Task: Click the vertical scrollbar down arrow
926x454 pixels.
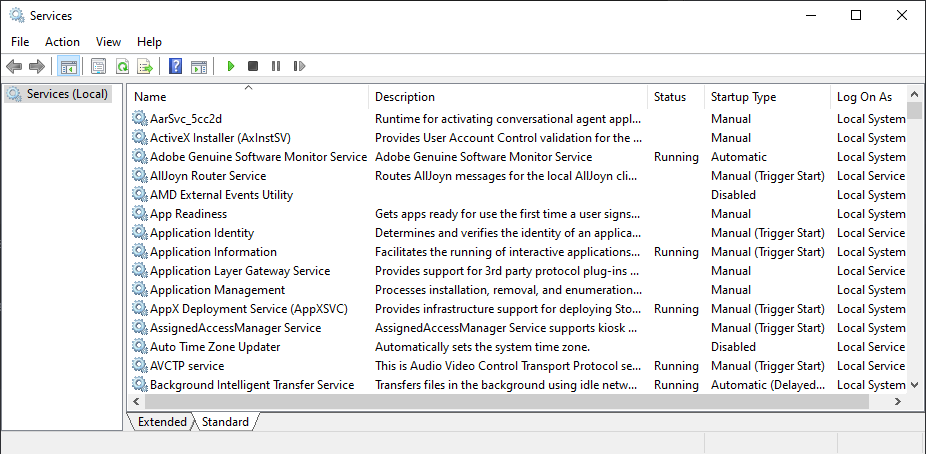Action: 915,384
